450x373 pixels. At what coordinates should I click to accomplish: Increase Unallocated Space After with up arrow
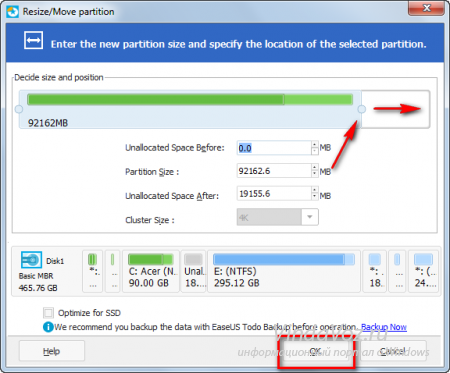pos(314,190)
